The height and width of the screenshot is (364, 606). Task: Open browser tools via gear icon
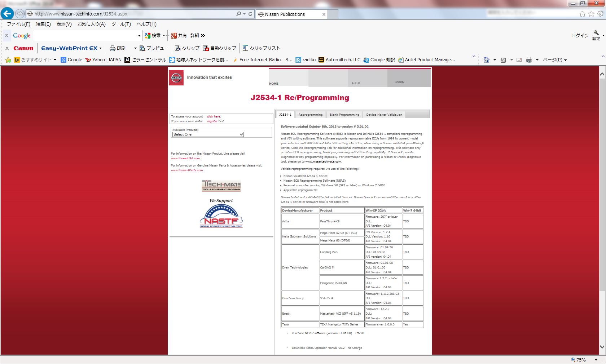pos(600,14)
